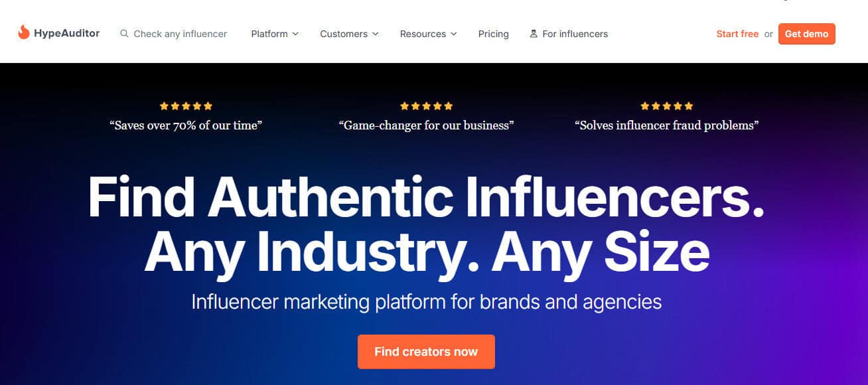Image resolution: width=868 pixels, height=385 pixels.
Task: Click the Get demo button
Action: (806, 34)
